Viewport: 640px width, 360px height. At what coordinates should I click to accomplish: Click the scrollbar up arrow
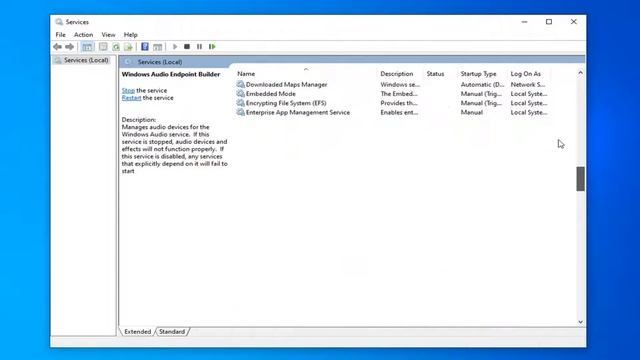(580, 73)
